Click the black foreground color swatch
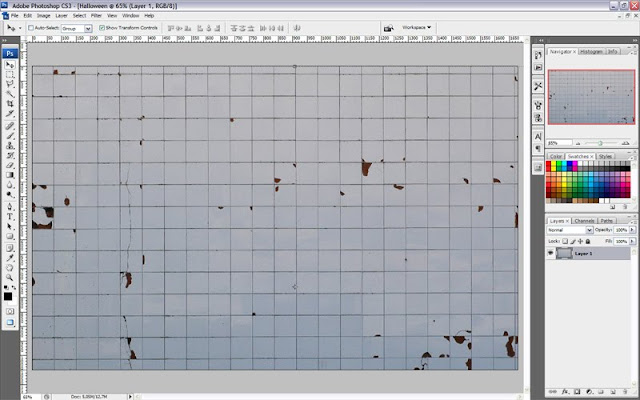The image size is (640, 400). point(8,297)
